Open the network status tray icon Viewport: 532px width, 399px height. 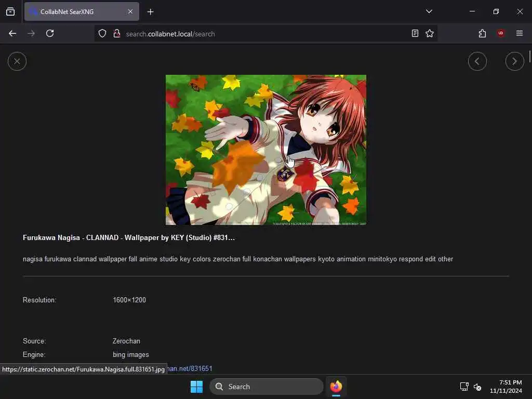[464, 387]
